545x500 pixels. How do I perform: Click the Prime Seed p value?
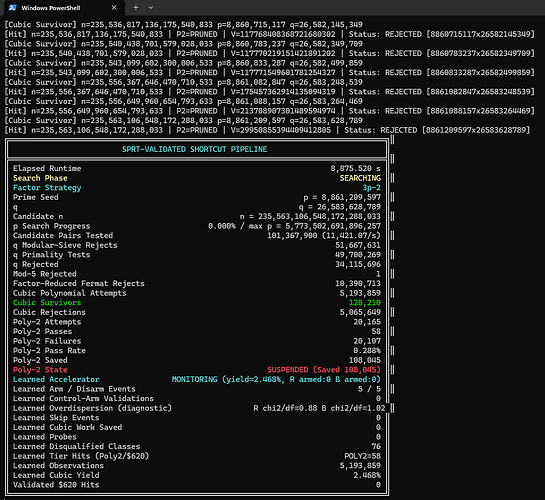click(x=342, y=197)
